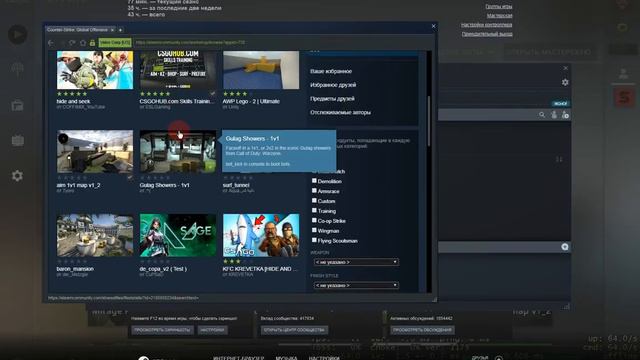Open CS:GO settings gear in left sidebar
The image size is (640, 360).
[x=17, y=176]
